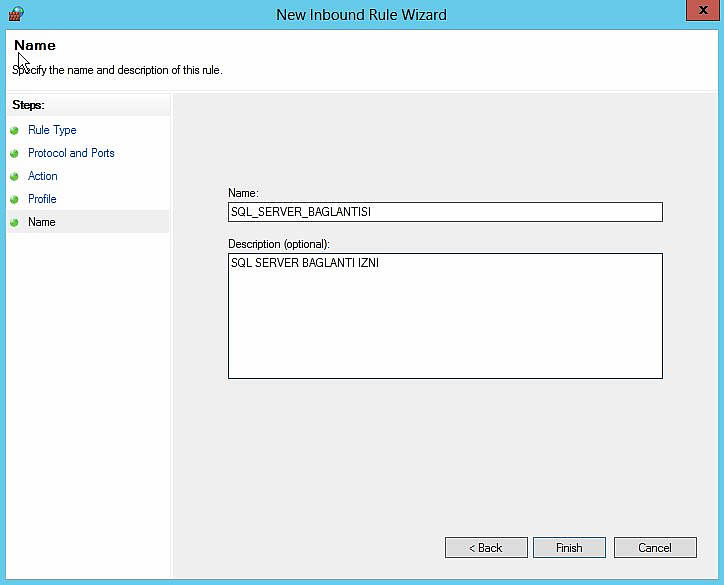Viewport: 724px width, 585px height.
Task: Click the green bullet beside Protocol and Ports
Action: click(x=15, y=154)
